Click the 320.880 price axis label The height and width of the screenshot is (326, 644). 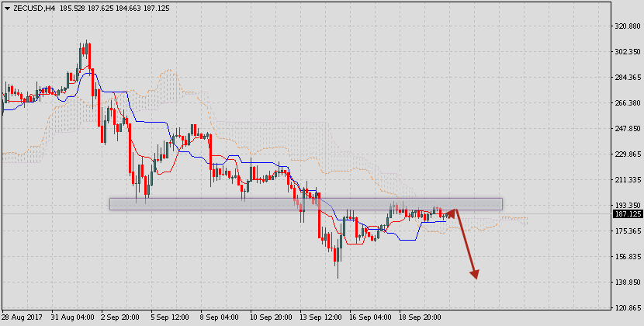point(625,26)
